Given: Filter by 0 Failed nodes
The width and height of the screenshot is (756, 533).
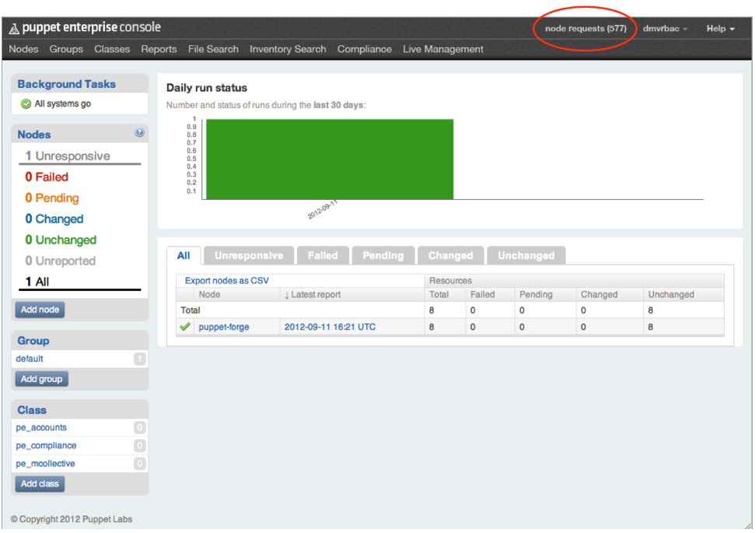Looking at the screenshot, I should (x=47, y=177).
